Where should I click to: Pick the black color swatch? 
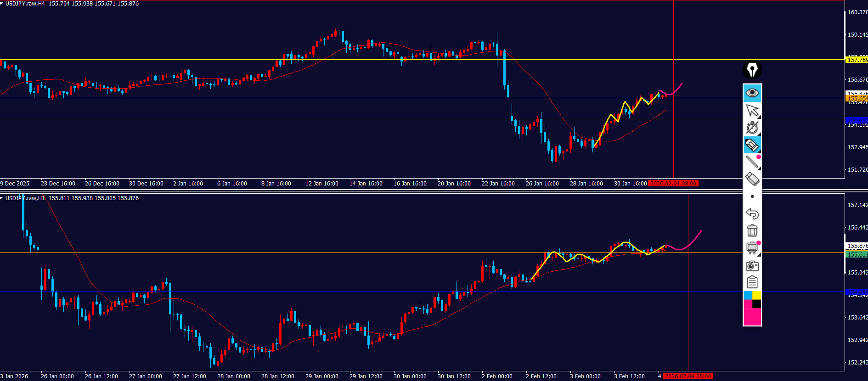(756, 304)
